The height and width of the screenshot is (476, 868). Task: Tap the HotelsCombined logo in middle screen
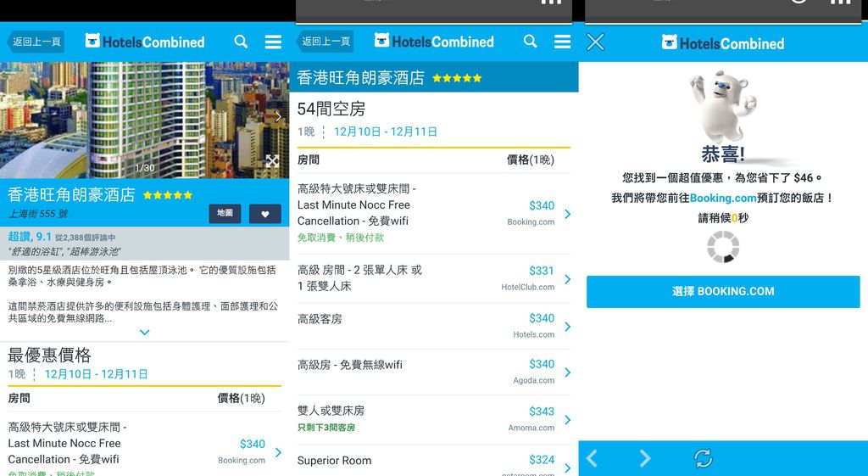[434, 42]
